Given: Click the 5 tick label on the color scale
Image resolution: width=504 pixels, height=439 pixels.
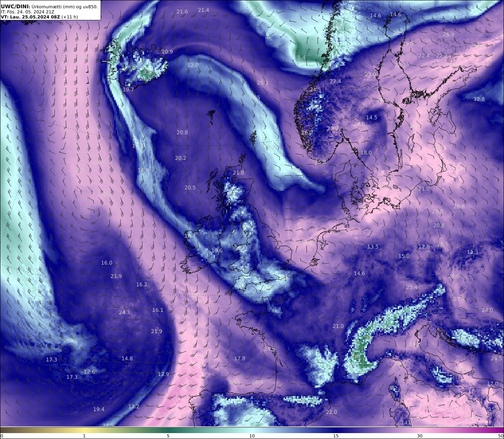Looking at the screenshot, I should [x=168, y=436].
